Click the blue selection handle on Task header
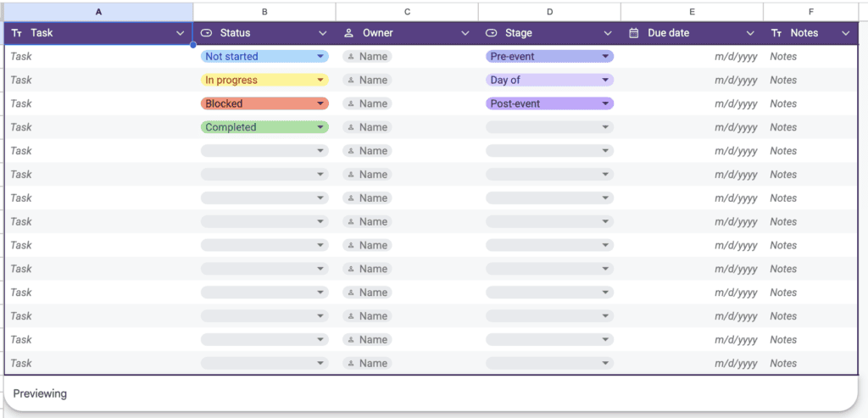The image size is (868, 418). coord(192,45)
